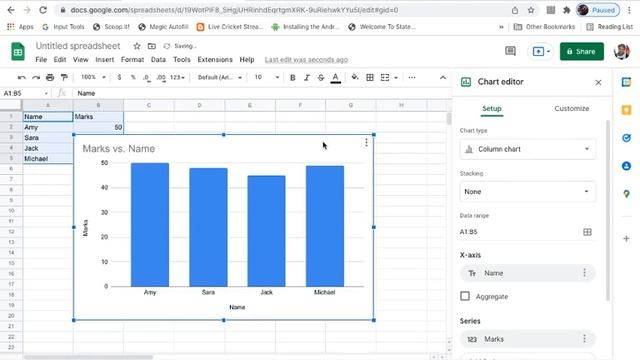Open cell borders tool

coord(370,77)
